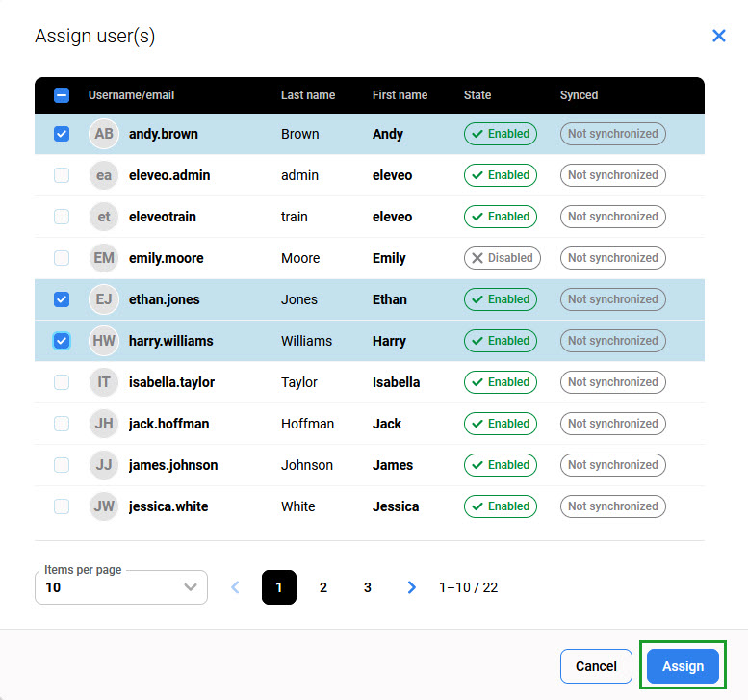Click the IT avatar for isabella.taylor
Screen dimensions: 748x700
(104, 382)
